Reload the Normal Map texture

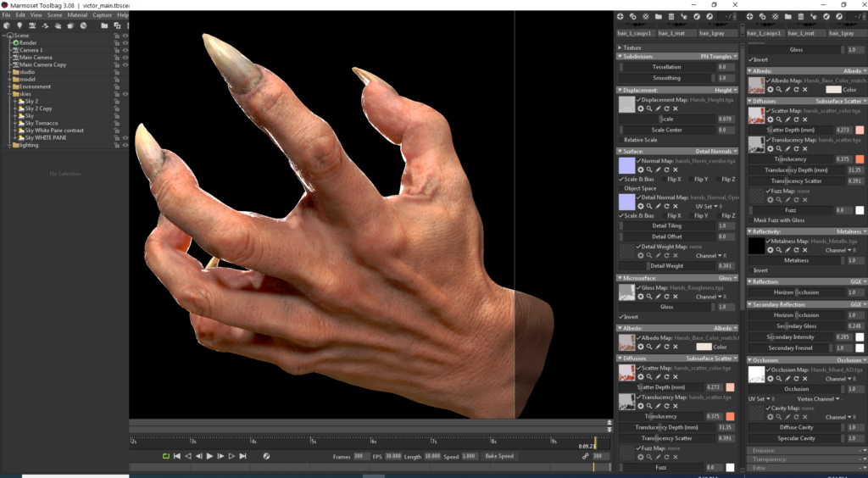[666, 170]
